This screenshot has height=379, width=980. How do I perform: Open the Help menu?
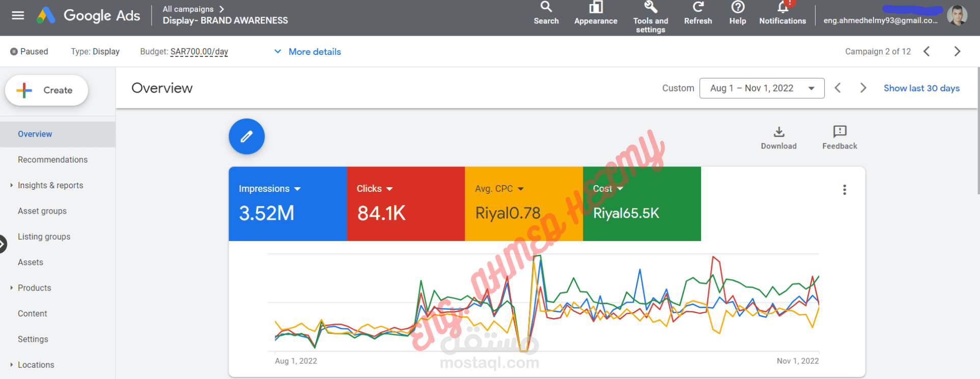click(738, 14)
